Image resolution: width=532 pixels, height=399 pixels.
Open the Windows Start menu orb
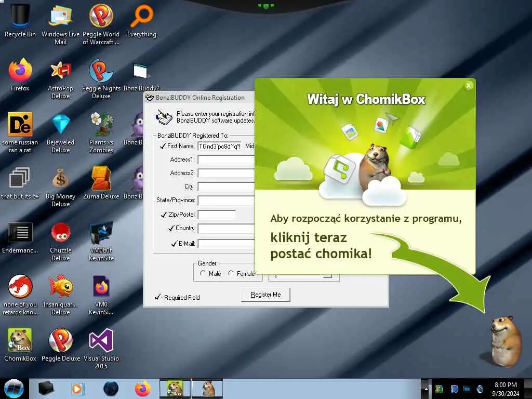tap(14, 389)
